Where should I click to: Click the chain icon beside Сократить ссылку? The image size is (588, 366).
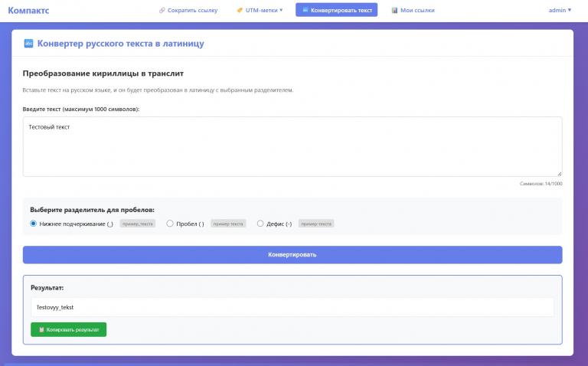point(162,10)
